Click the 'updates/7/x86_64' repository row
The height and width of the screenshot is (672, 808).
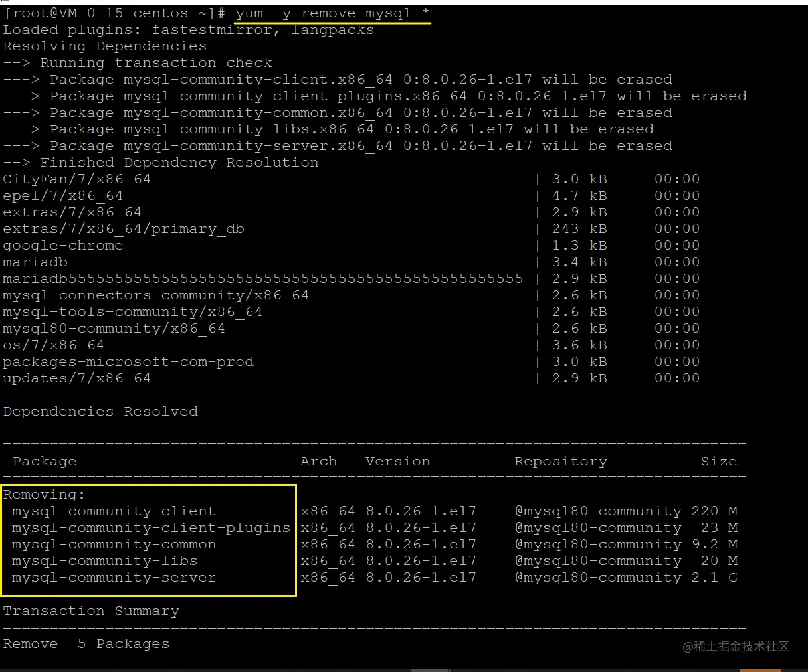pos(352,378)
